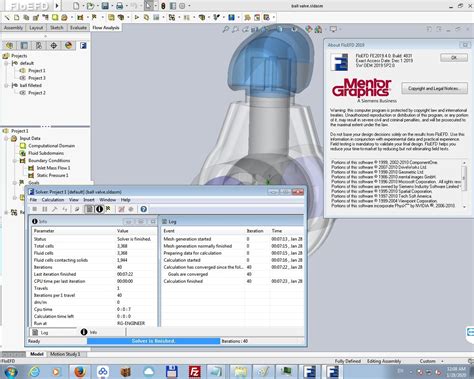Expand the FloEFD menu arrow next to logo
This screenshot has width=474, height=379.
tap(57, 6)
